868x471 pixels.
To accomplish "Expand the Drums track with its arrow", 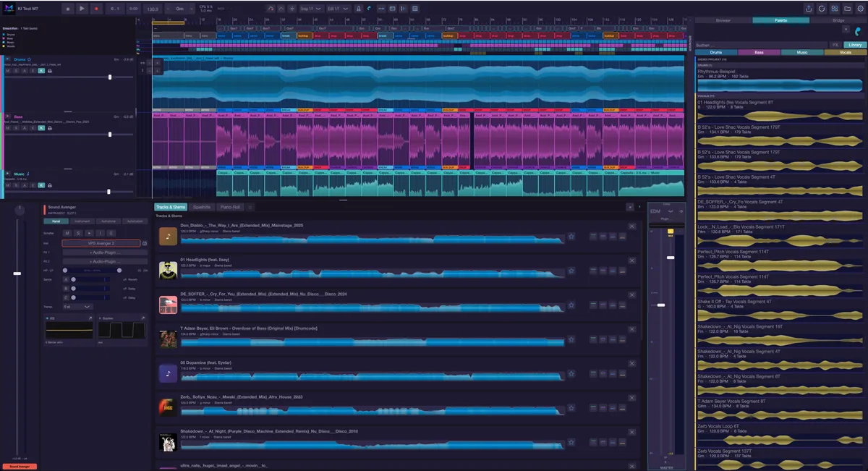I will [x=7, y=59].
